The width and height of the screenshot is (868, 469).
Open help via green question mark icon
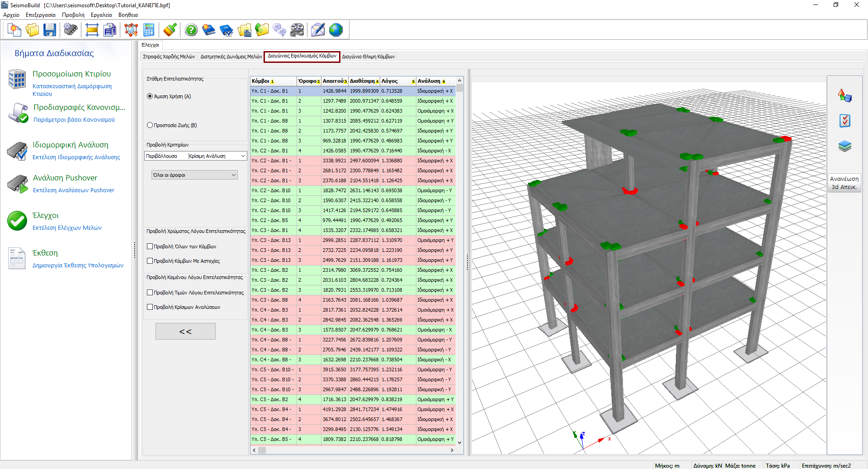pos(191,30)
